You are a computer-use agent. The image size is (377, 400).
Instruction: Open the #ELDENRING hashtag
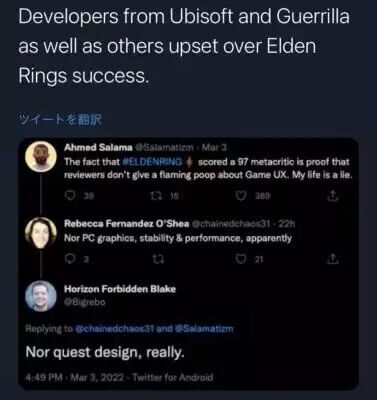[x=153, y=162]
